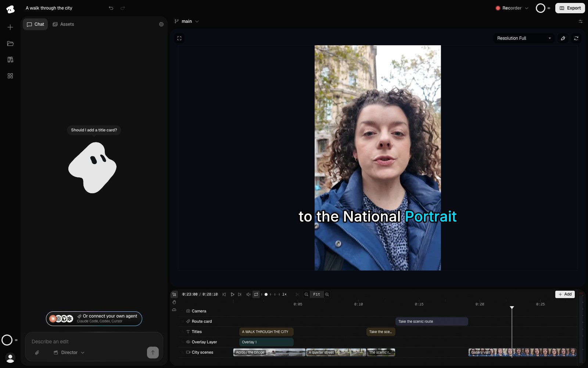Click the Add button in timeline
The width and height of the screenshot is (588, 368).
pos(565,294)
